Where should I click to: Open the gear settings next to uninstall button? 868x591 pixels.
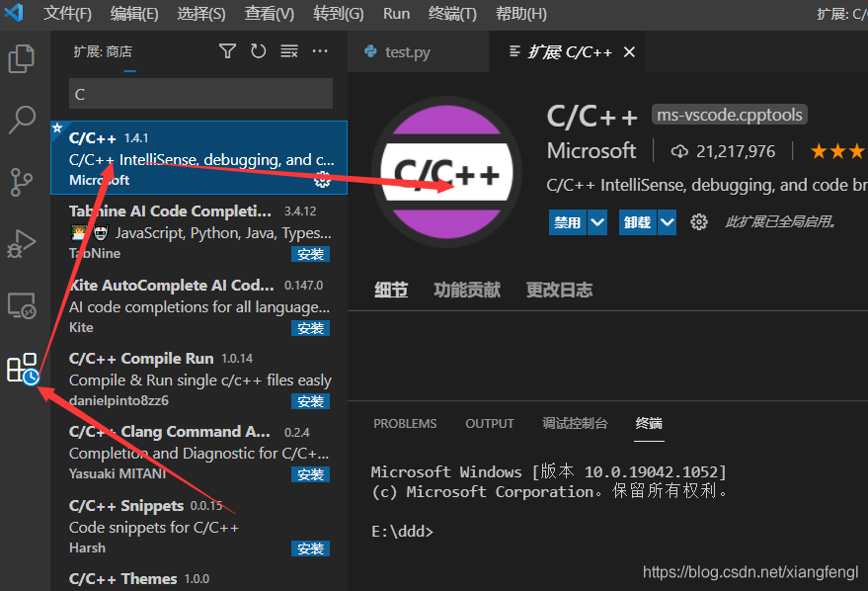tap(698, 222)
